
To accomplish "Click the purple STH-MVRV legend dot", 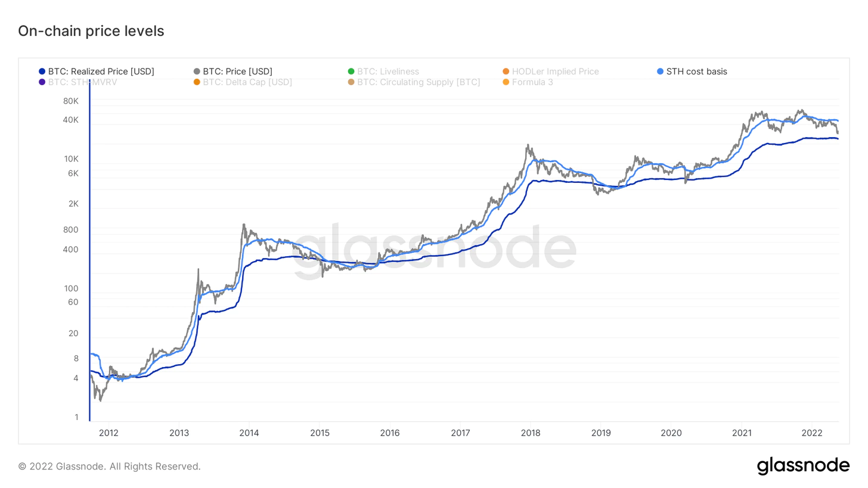I will click(42, 82).
